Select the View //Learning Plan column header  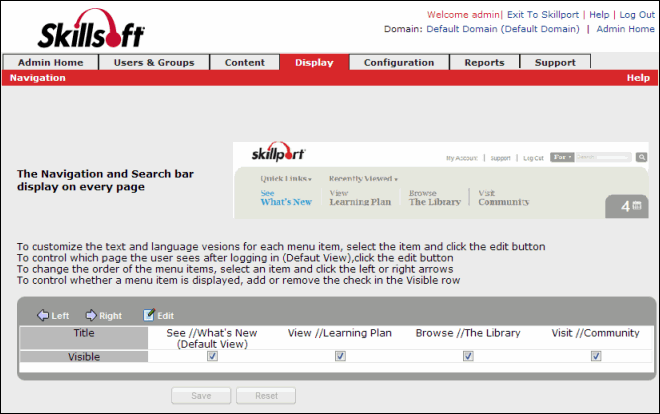click(x=340, y=333)
